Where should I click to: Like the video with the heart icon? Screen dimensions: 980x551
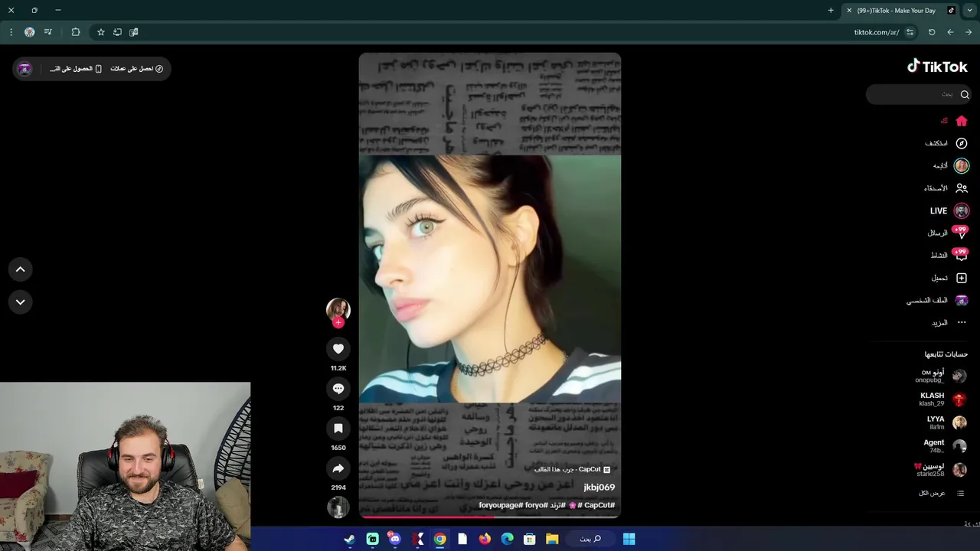(x=338, y=349)
